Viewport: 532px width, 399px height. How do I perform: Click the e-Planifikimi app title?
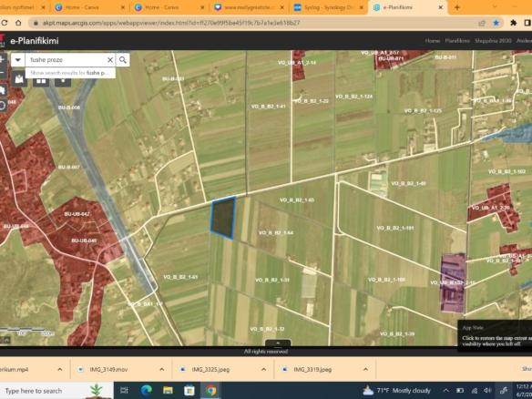[35, 41]
